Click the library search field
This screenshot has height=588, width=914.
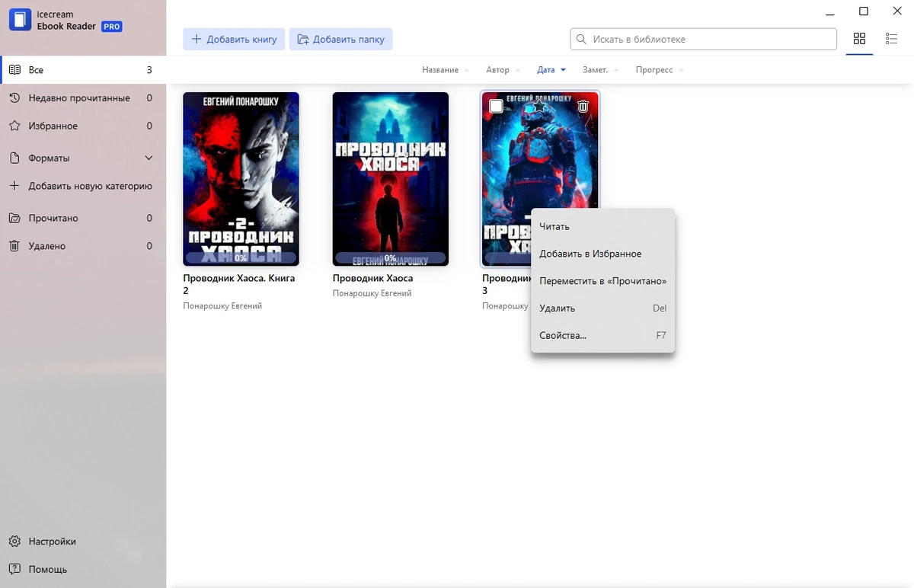(703, 39)
